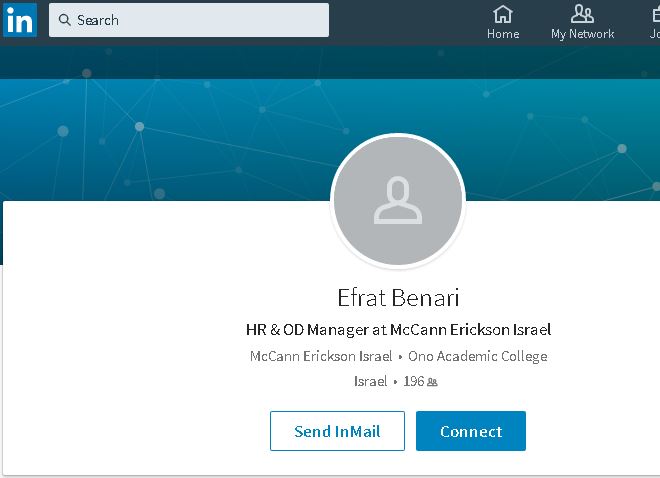Click the magnifying glass search icon
660x478 pixels.
click(x=65, y=20)
